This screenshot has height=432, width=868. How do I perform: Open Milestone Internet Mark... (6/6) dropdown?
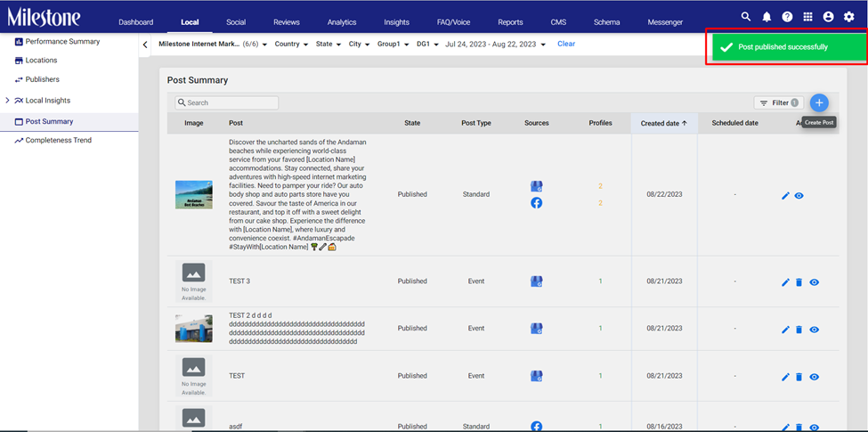(x=213, y=45)
